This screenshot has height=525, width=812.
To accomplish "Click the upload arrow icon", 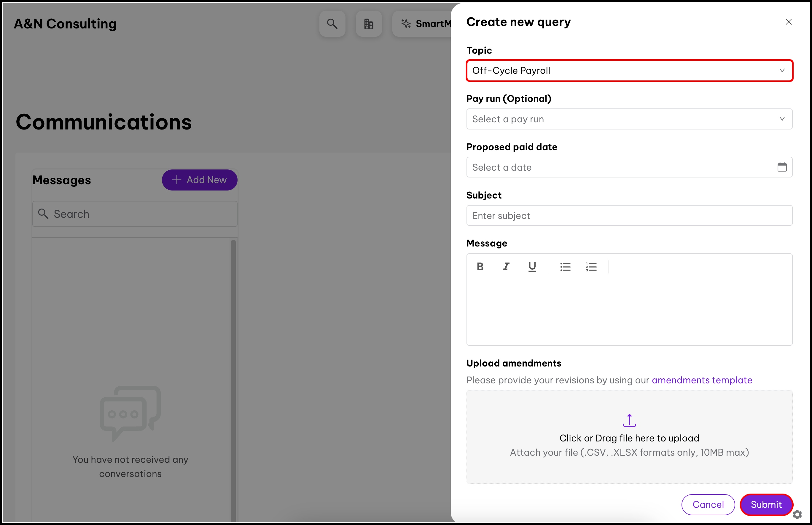I will click(x=629, y=420).
